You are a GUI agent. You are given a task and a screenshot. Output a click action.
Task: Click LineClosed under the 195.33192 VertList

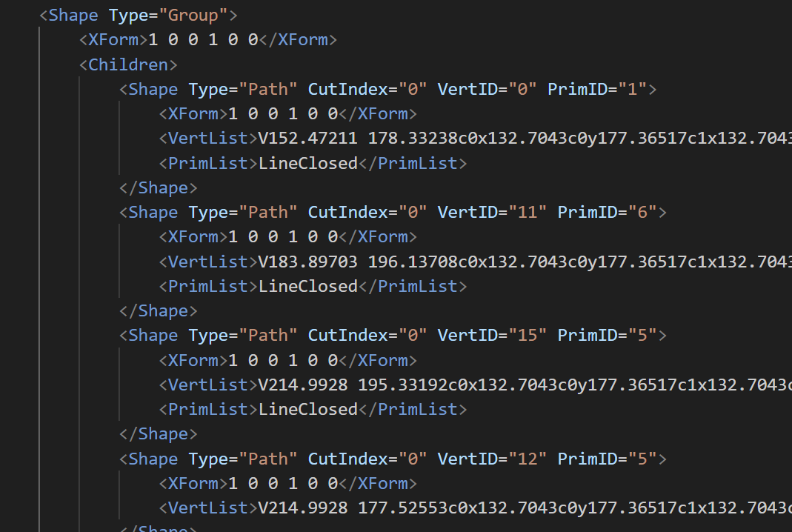click(x=307, y=409)
